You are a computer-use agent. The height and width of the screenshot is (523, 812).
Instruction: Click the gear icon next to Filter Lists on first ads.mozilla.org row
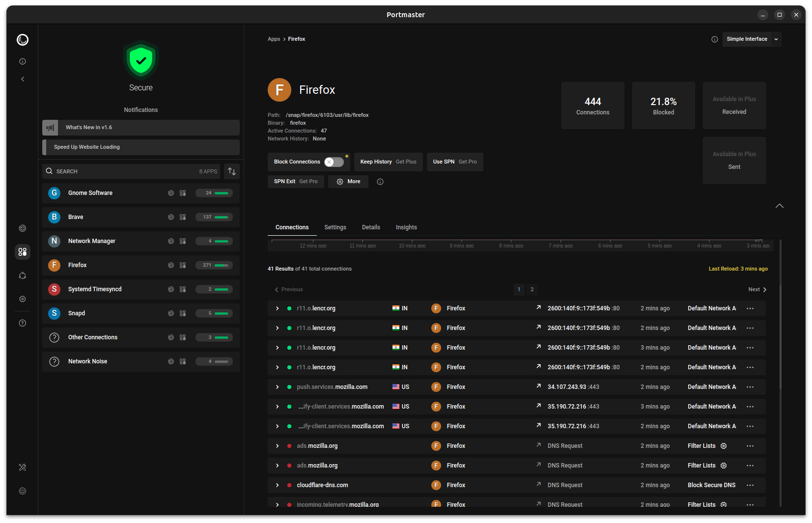pos(724,446)
